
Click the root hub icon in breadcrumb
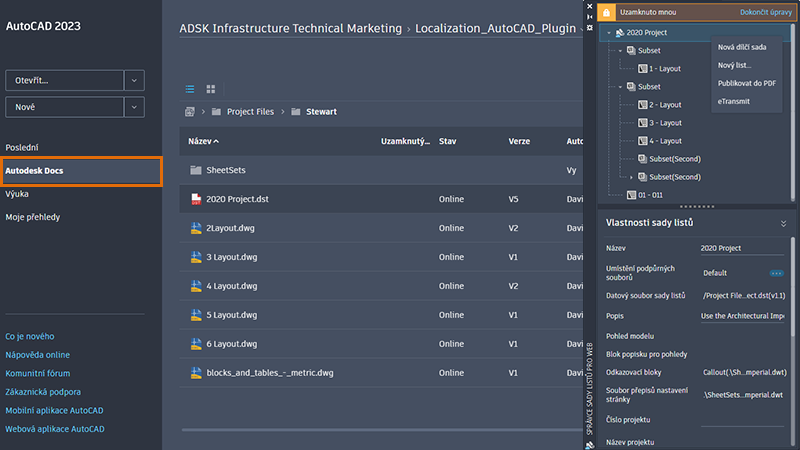[x=190, y=112]
